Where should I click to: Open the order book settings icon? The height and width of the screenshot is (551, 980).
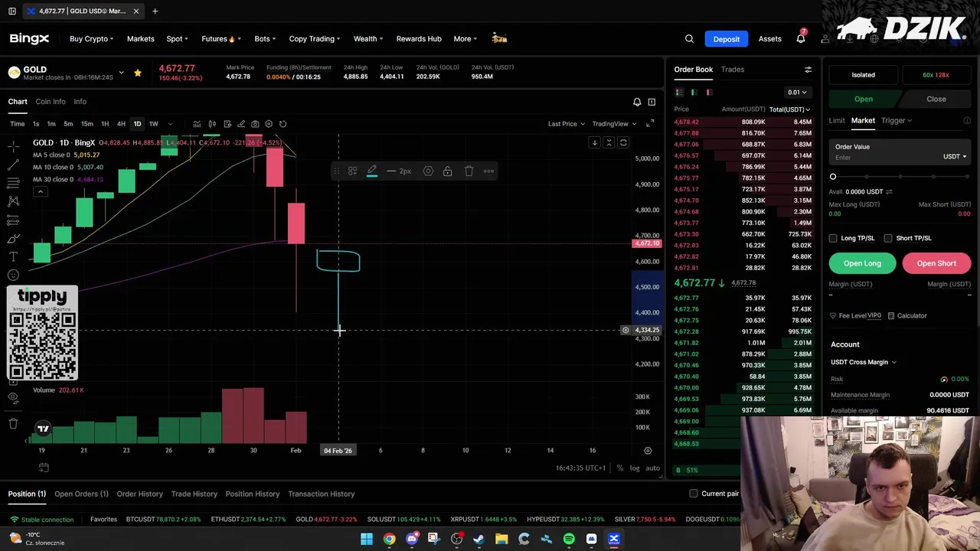[808, 70]
